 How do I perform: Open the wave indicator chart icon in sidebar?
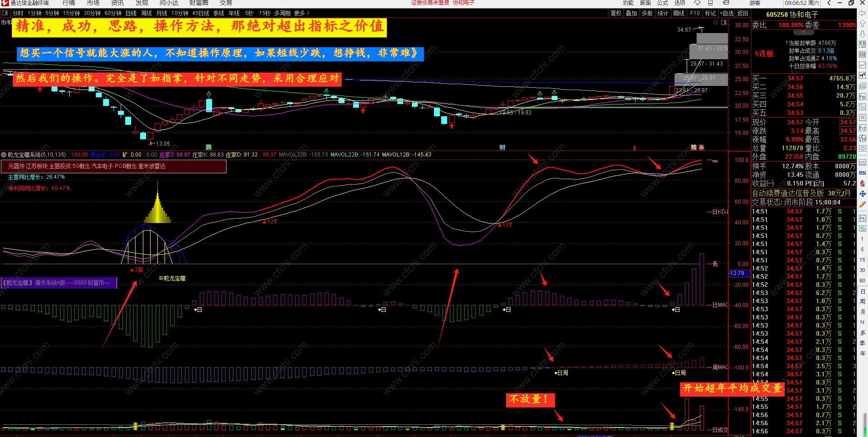[x=863, y=162]
